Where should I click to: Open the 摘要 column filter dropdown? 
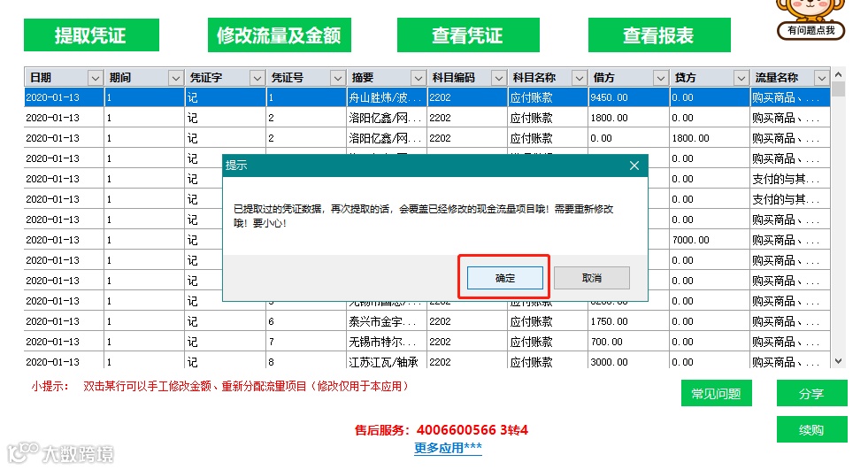tap(419, 78)
